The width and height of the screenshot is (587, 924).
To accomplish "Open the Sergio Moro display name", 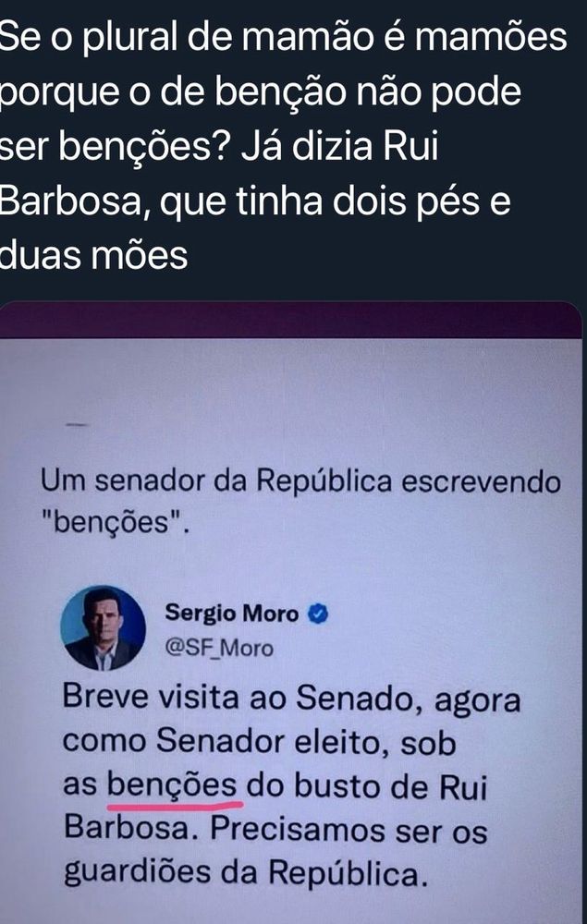I will pyautogui.click(x=232, y=614).
